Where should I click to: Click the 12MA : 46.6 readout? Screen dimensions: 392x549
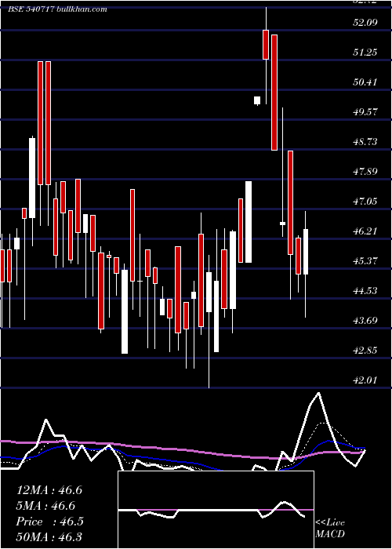[49, 490]
